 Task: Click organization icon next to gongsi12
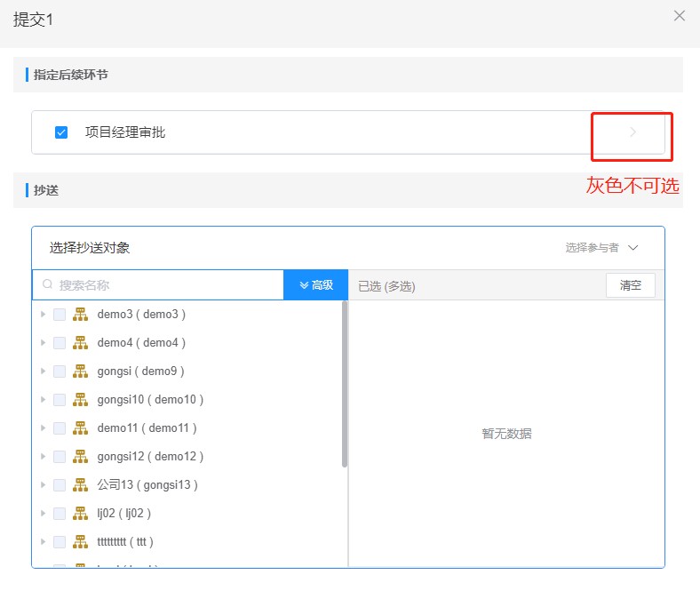click(x=80, y=456)
